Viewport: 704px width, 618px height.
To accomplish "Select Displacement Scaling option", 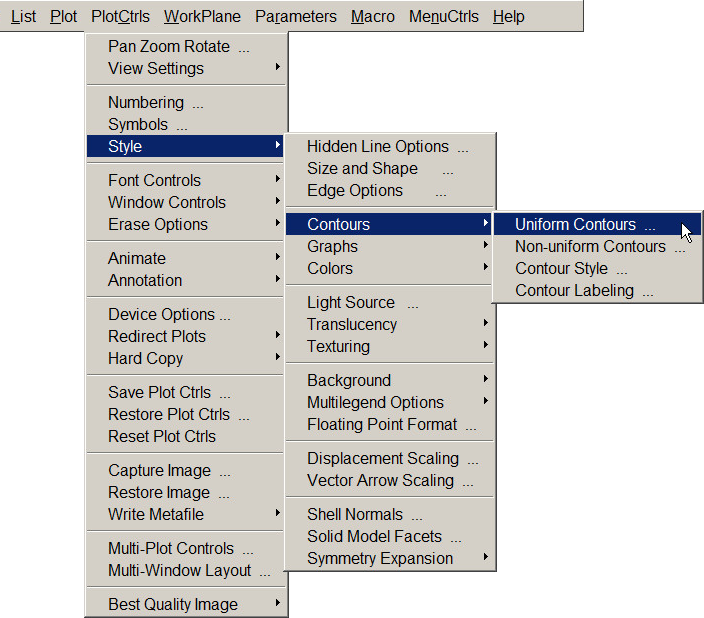I will tap(383, 459).
